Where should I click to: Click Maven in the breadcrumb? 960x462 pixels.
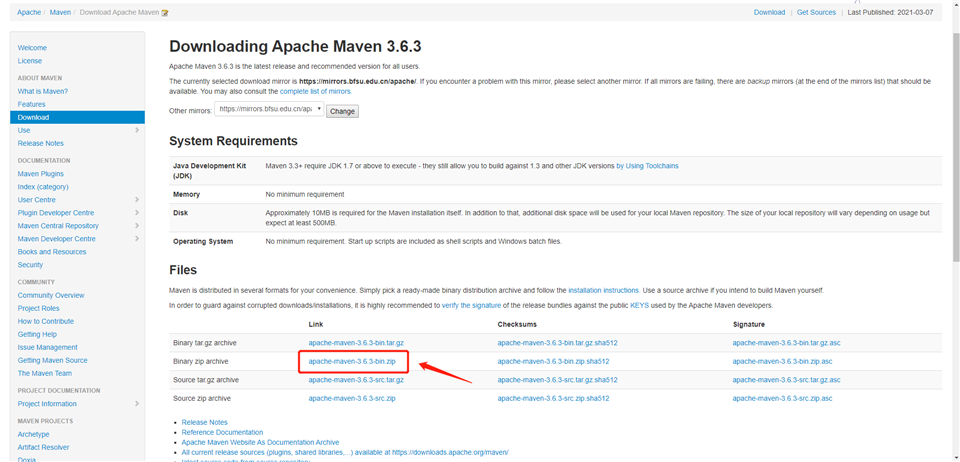[x=60, y=12]
